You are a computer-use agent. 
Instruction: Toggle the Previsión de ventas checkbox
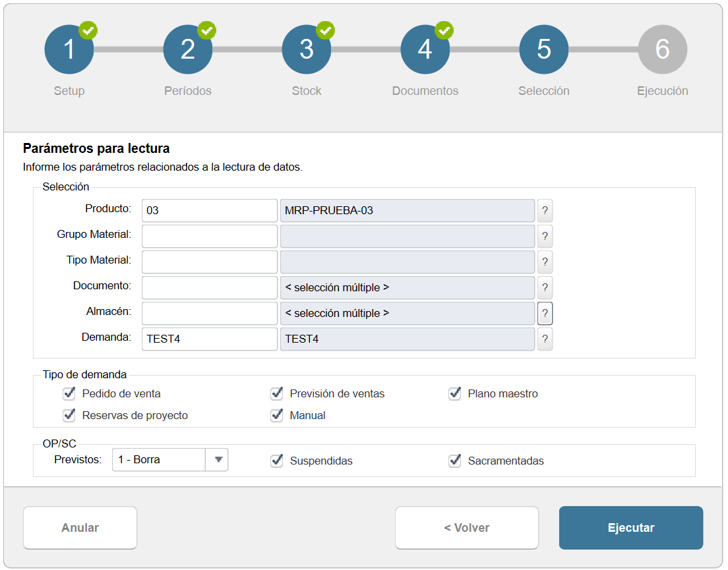click(277, 393)
